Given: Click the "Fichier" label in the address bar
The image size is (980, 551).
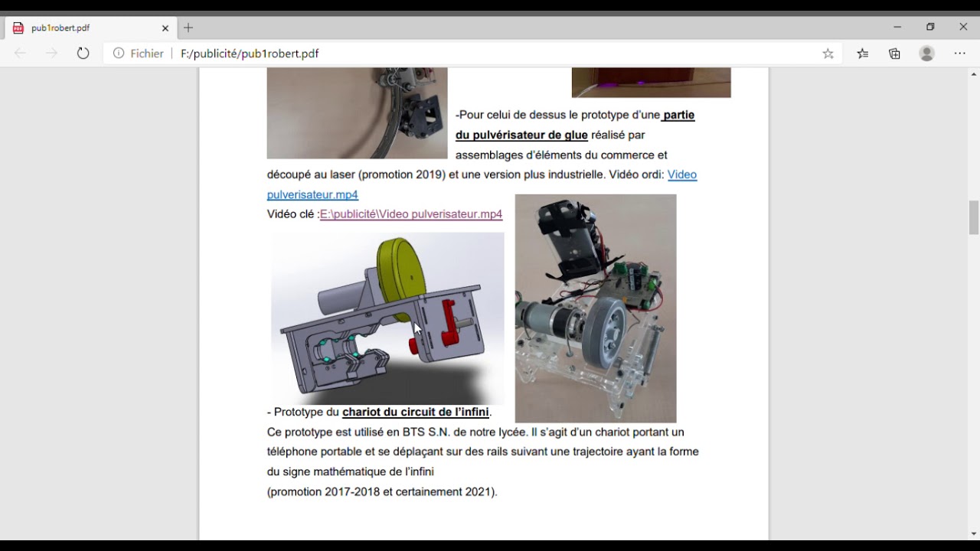Looking at the screenshot, I should [147, 54].
